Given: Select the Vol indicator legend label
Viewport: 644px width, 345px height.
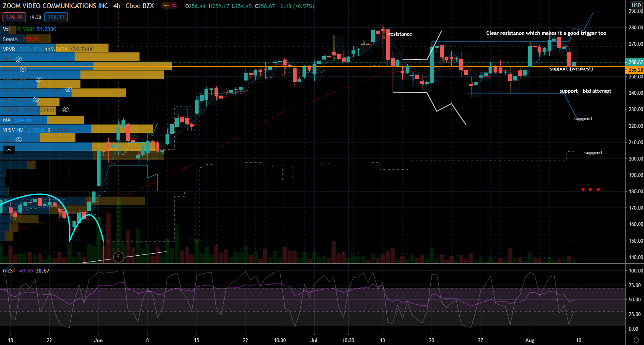Looking at the screenshot, I should click(6, 29).
